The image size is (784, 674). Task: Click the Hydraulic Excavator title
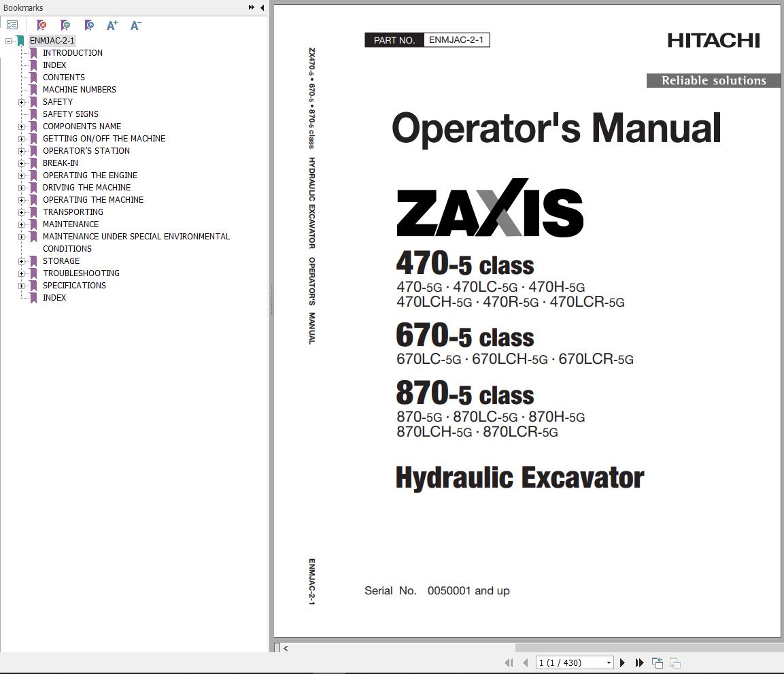519,477
